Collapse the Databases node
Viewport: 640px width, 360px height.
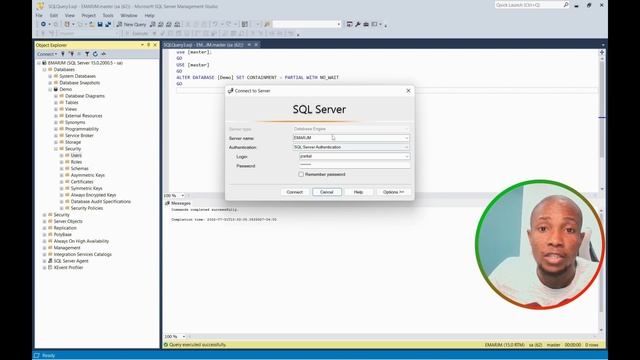coord(45,70)
